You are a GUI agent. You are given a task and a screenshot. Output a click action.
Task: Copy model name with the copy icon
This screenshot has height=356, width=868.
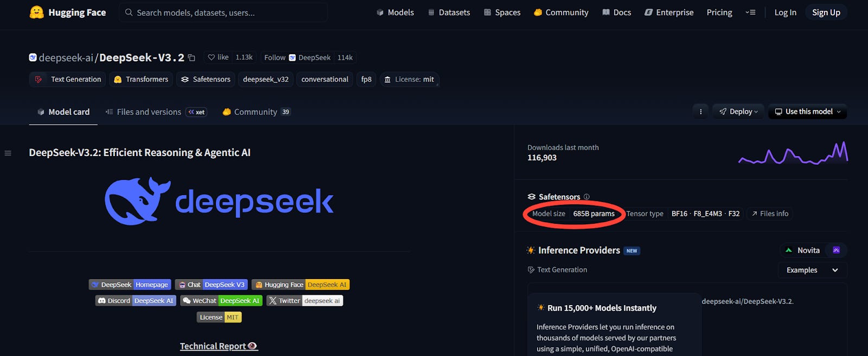click(x=192, y=57)
